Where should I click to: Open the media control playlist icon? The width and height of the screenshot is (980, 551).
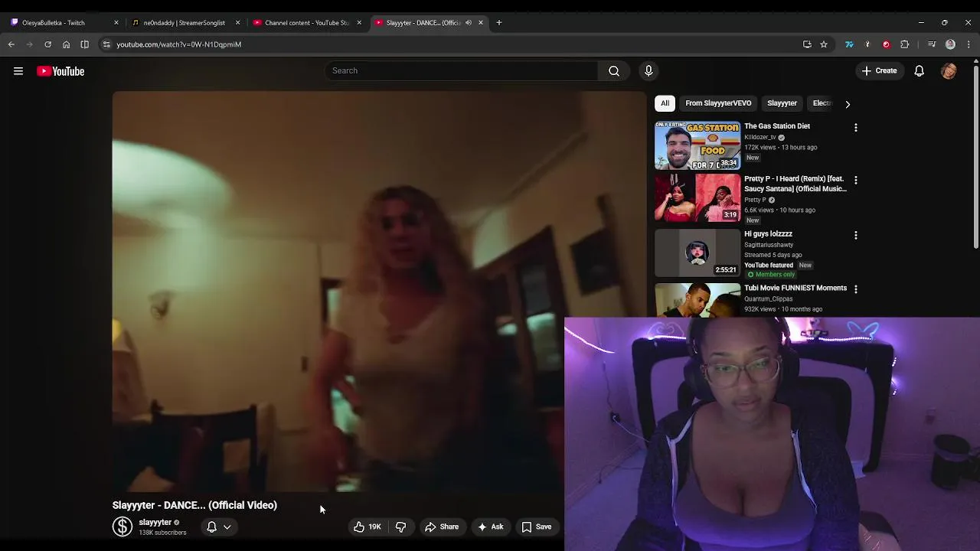point(932,44)
